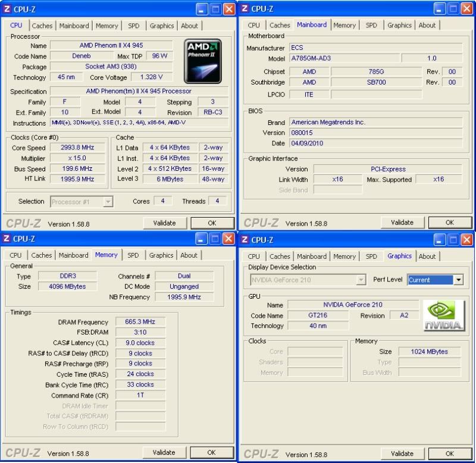This screenshot has height=463, width=476.
Task: Open Graphics tab in the CPU window
Action: 162,26
